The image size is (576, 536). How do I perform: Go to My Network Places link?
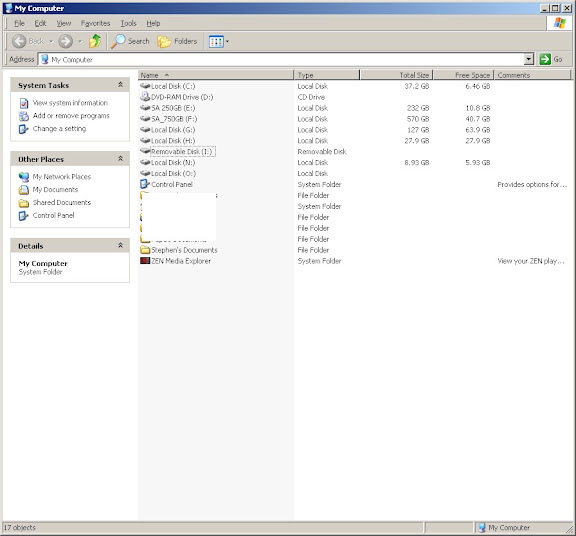click(62, 177)
